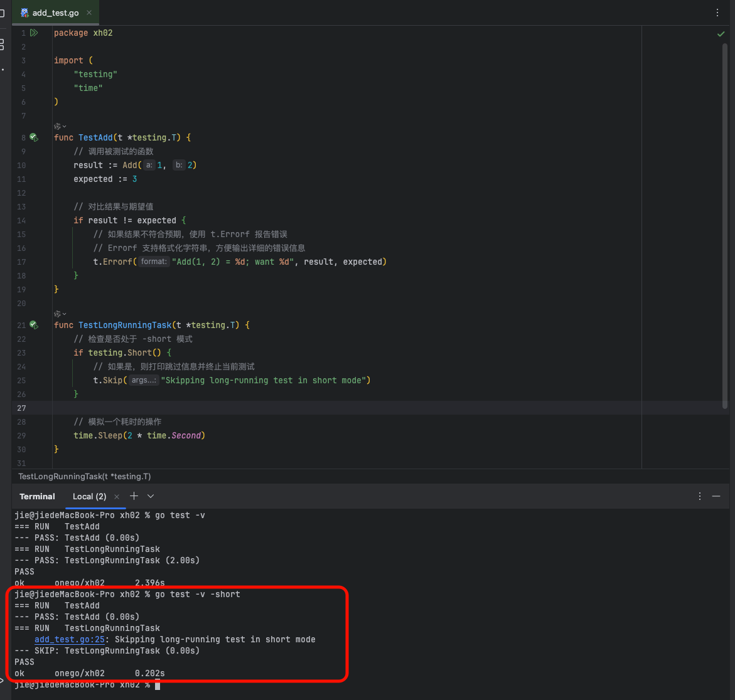Click 'if result != expected' condition
Screen dimensions: 735x700
click(x=125, y=220)
